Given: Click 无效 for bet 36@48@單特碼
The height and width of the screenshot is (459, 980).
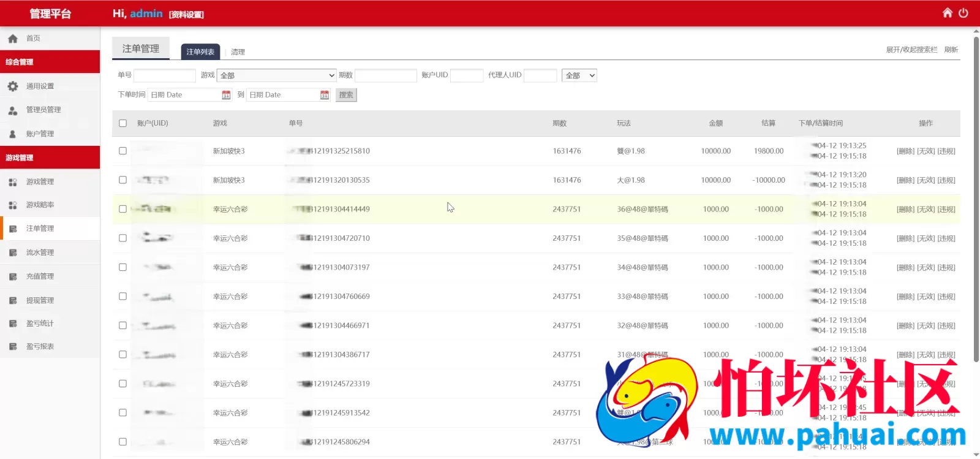Looking at the screenshot, I should coord(926,210).
